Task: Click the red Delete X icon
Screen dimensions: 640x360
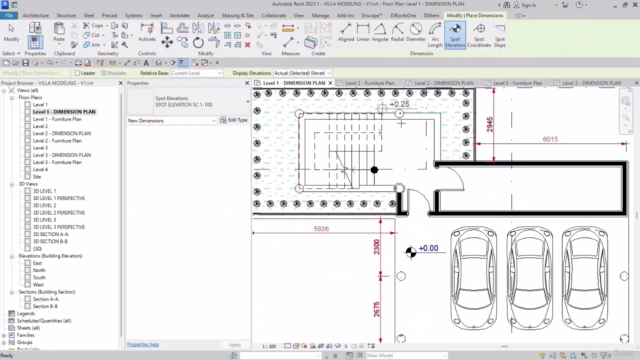Action: [247, 44]
